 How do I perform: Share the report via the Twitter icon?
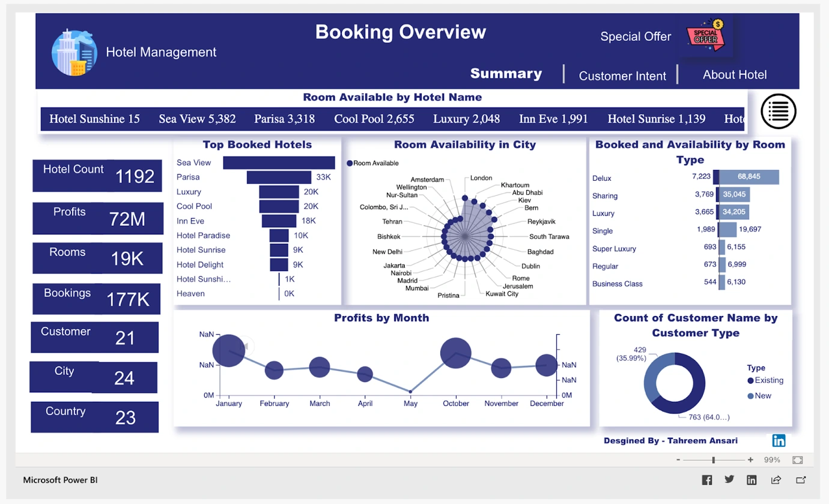coord(729,479)
